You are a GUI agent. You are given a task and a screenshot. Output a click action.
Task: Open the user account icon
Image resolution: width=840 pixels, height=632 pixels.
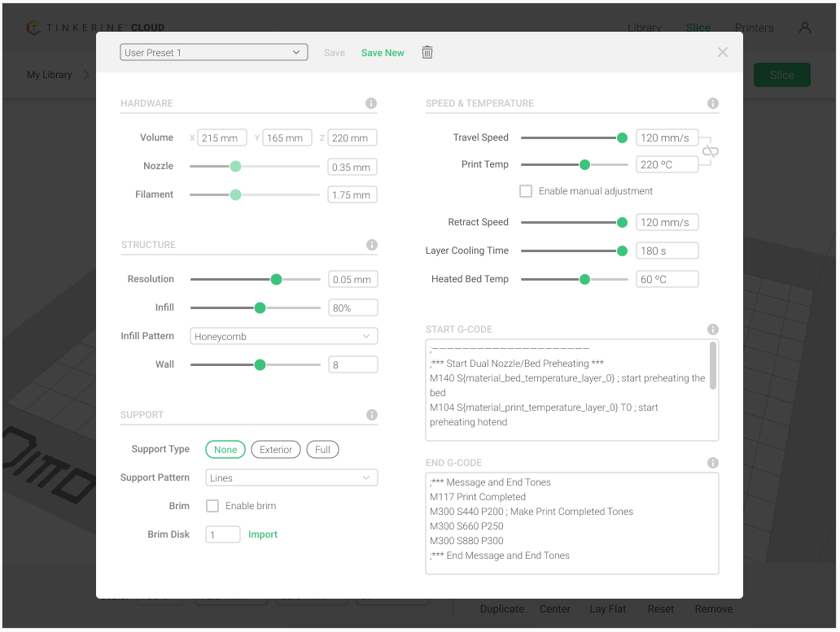805,28
